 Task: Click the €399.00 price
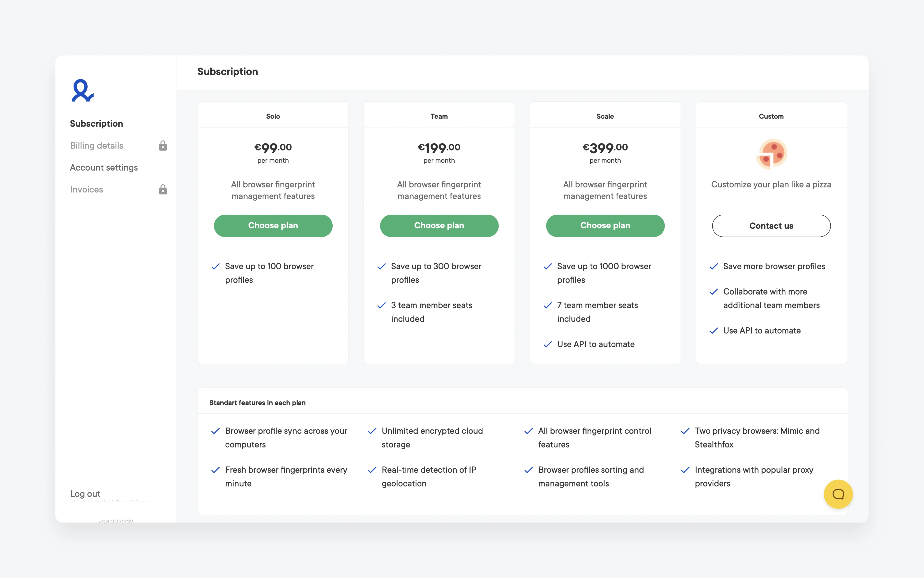605,148
